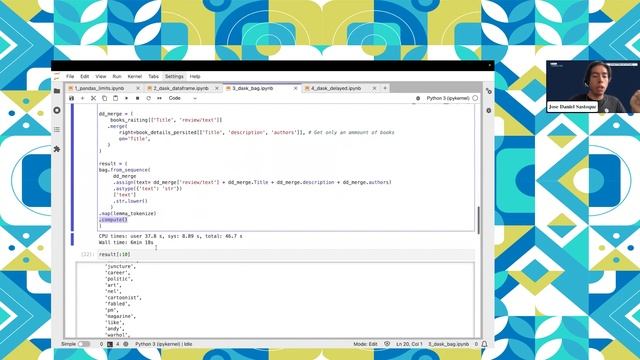Open the file browser sidebar icon
The height and width of the screenshot is (360, 640).
tap(57, 91)
